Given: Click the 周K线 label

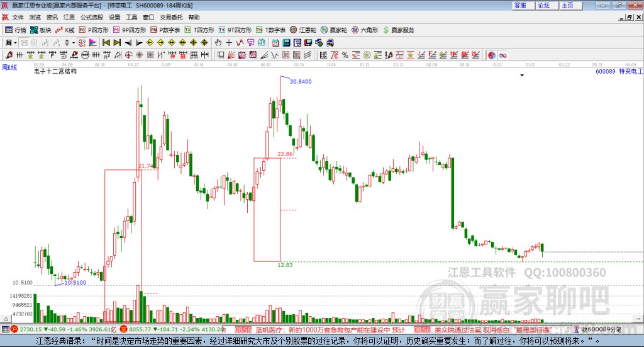Looking at the screenshot, I should (x=9, y=67).
